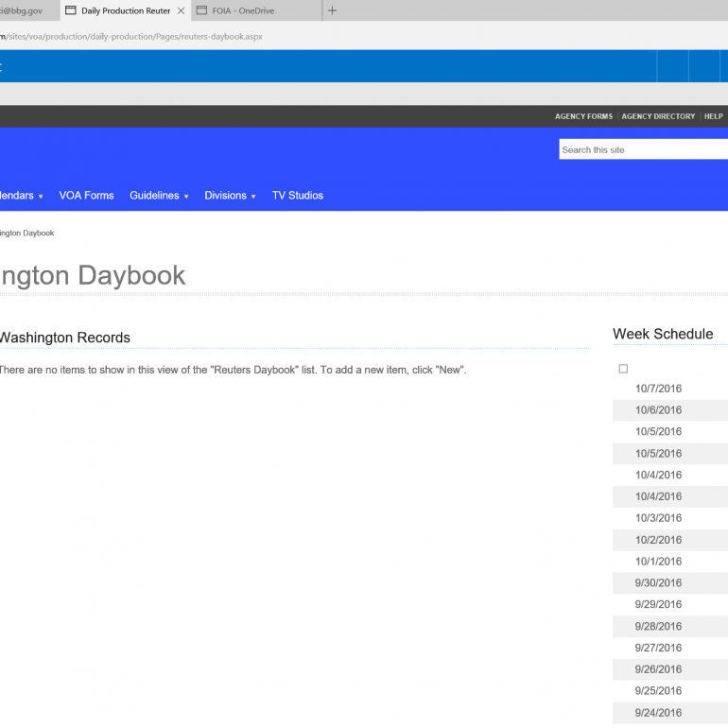The width and height of the screenshot is (728, 728).
Task: Open a new browser tab with plus icon
Action: tap(332, 10)
